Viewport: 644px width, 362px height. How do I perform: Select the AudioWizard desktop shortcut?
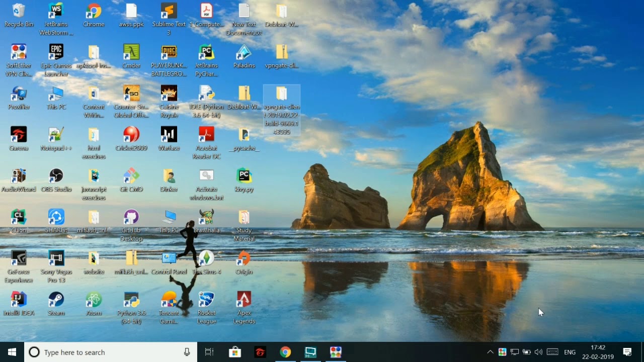click(19, 180)
